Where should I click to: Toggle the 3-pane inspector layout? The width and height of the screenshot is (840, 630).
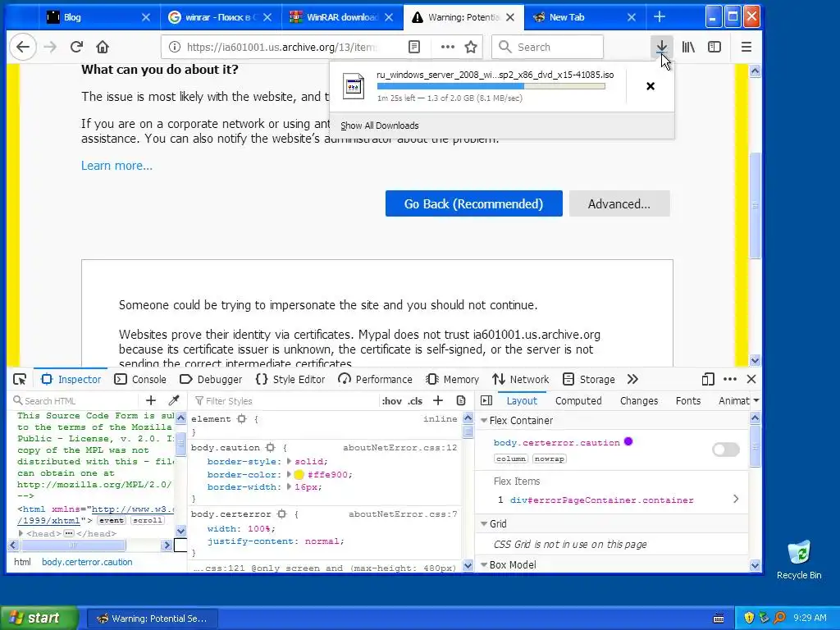pyautogui.click(x=486, y=400)
